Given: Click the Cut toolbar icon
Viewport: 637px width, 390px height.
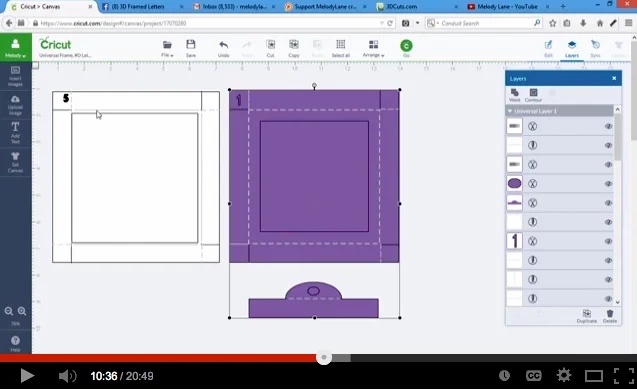Looking at the screenshot, I should tap(270, 48).
